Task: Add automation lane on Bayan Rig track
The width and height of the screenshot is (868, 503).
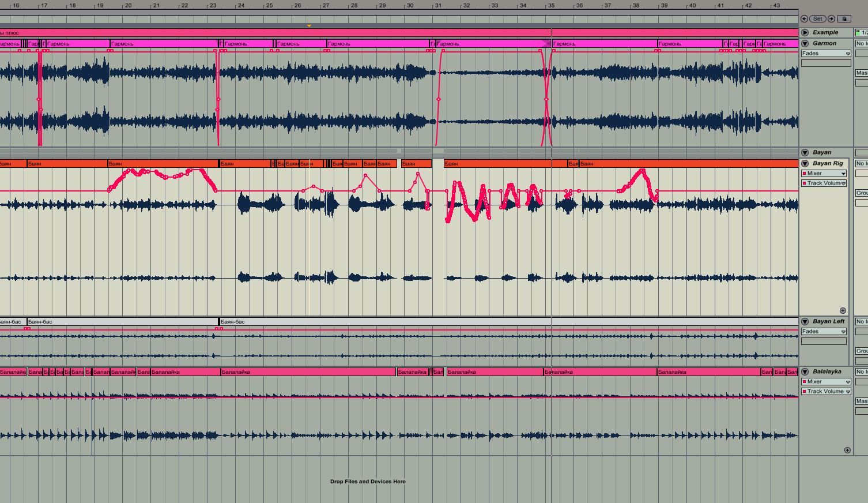Action: click(x=843, y=310)
